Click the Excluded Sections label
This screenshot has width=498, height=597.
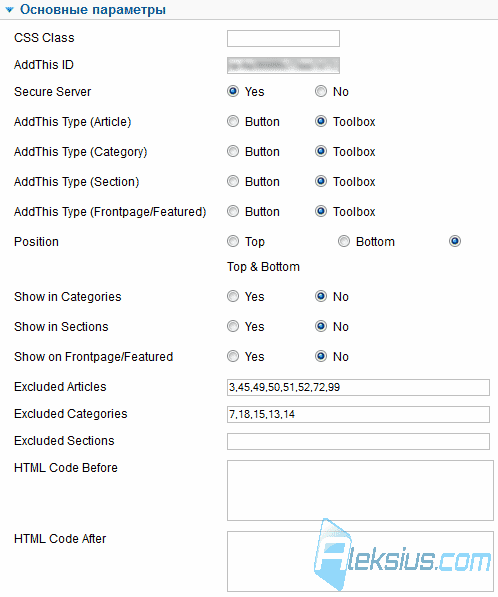(x=64, y=441)
